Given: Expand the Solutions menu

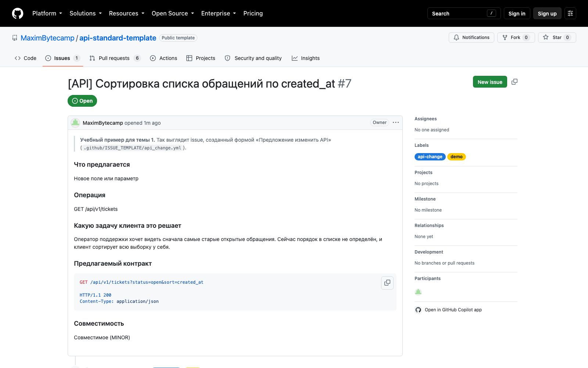Looking at the screenshot, I should (x=86, y=13).
